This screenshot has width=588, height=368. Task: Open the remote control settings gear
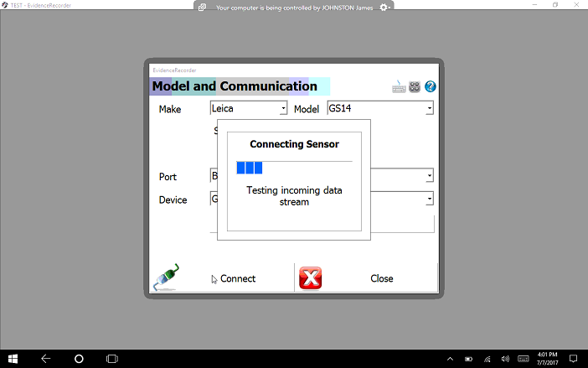(x=385, y=8)
